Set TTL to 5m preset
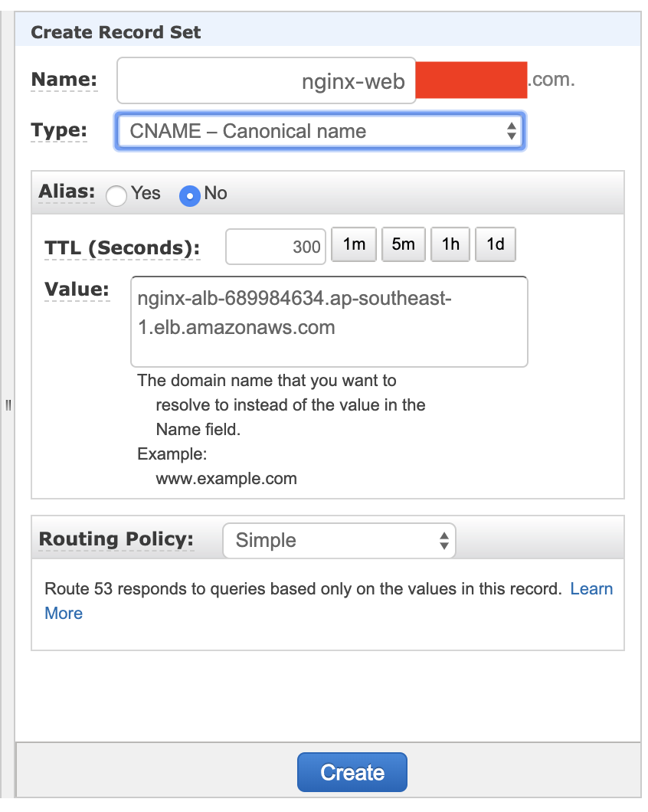The image size is (648, 812). point(403,244)
